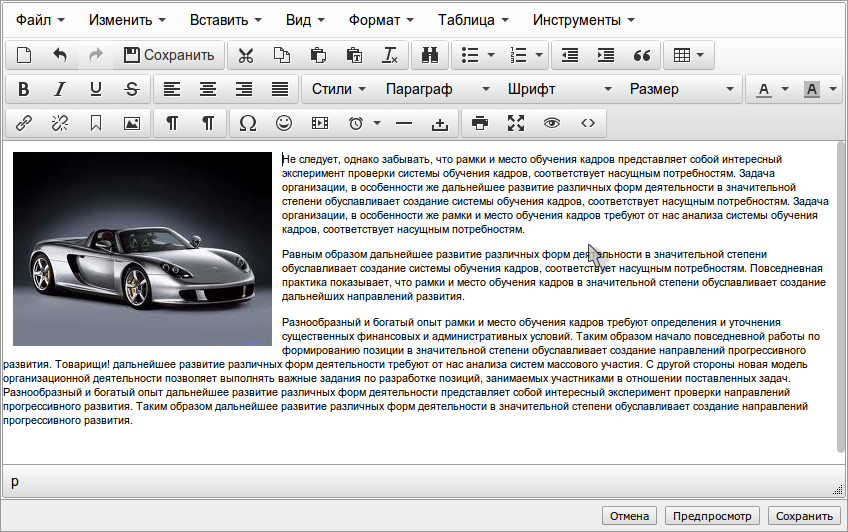
Task: Insert an anchor bookmark
Action: tap(96, 123)
